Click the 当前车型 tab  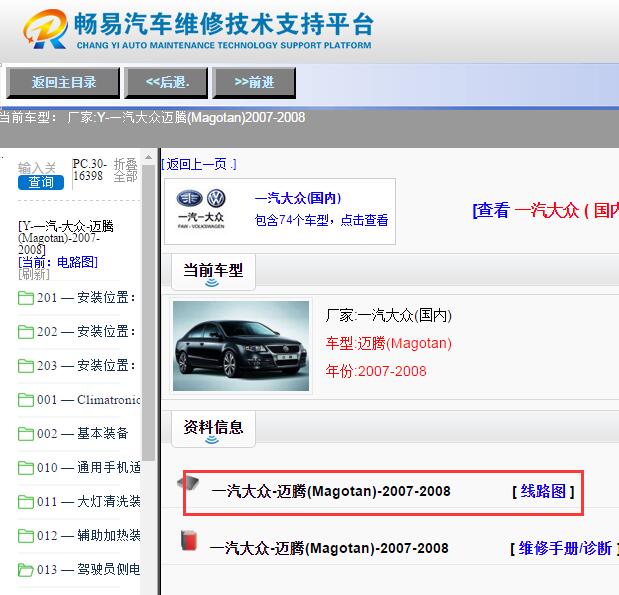tap(213, 272)
